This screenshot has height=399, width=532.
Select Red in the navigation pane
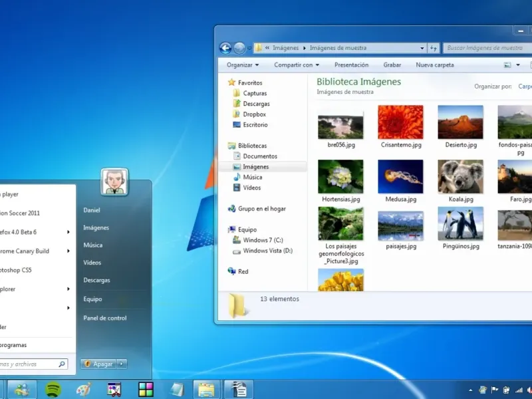pos(243,271)
